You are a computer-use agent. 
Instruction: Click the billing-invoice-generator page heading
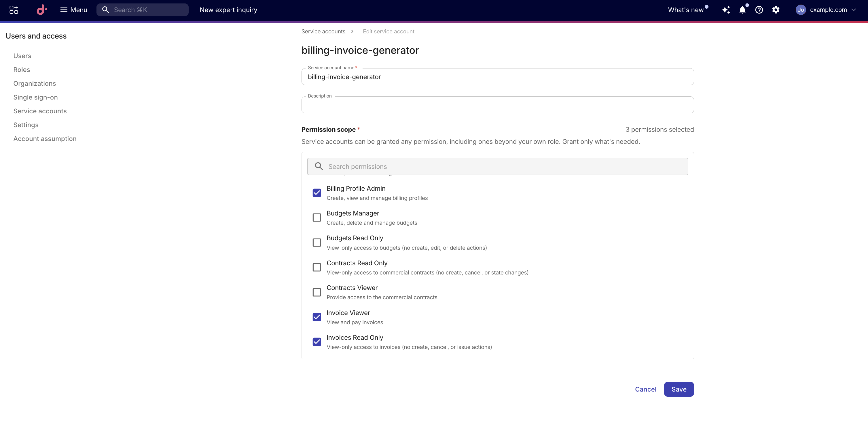tap(360, 50)
